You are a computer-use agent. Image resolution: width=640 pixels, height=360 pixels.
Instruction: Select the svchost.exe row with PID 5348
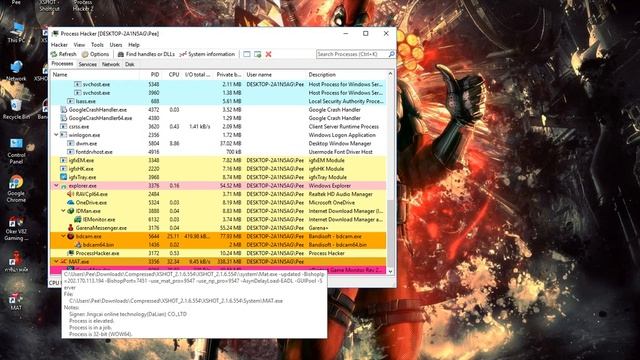218,84
